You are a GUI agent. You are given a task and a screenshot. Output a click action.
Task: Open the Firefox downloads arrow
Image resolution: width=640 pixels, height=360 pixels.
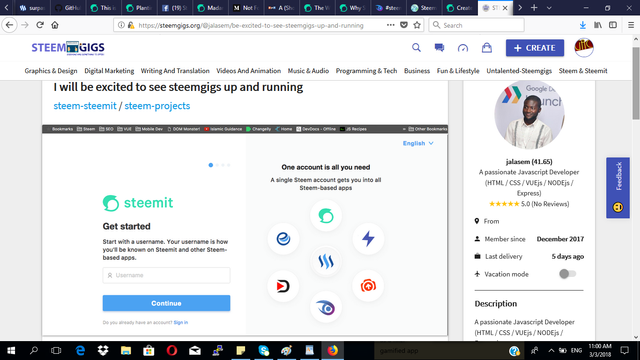click(582, 25)
